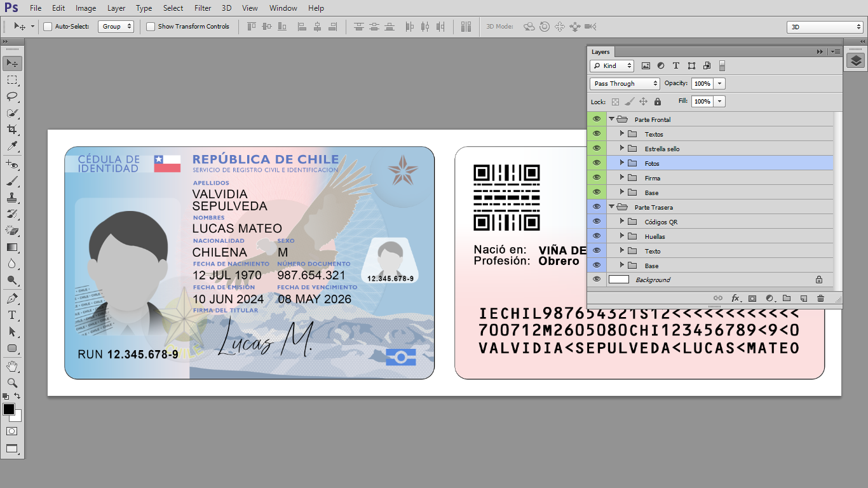868x488 pixels.
Task: Click the Auto-Align Layers icon
Action: [466, 27]
